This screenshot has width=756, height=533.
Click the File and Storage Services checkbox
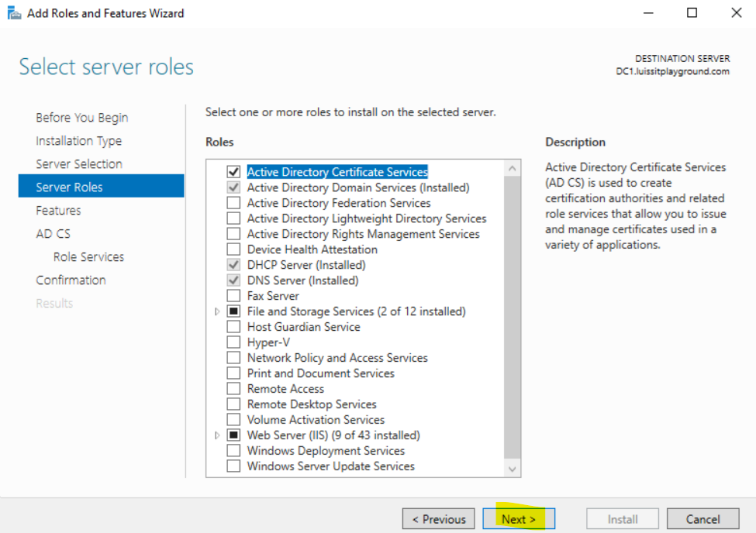pos(233,311)
